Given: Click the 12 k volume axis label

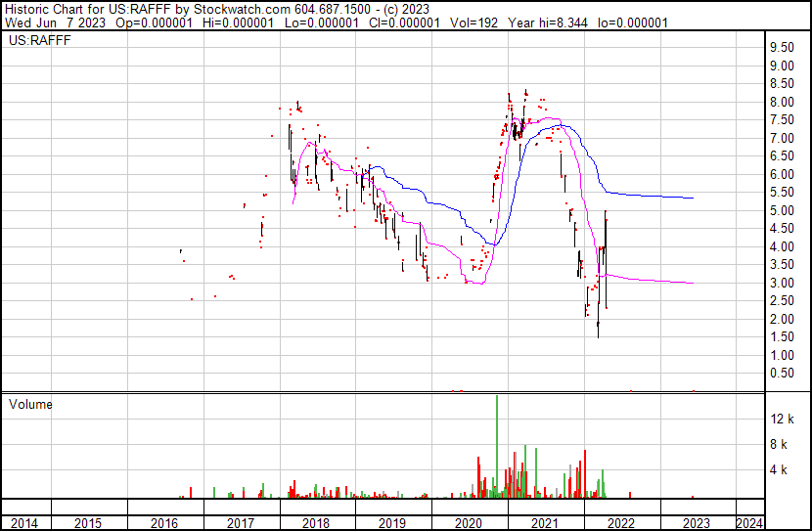Looking at the screenshot, I should (x=781, y=419).
